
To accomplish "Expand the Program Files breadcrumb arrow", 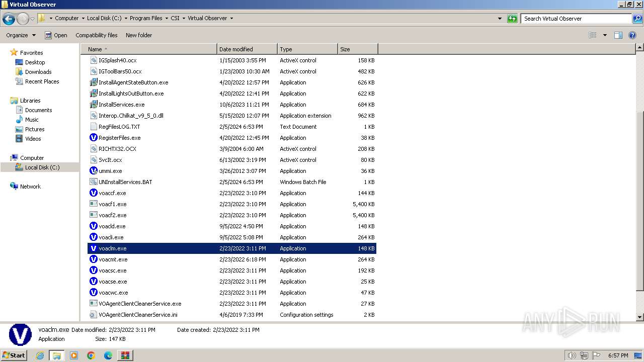I will pos(166,18).
